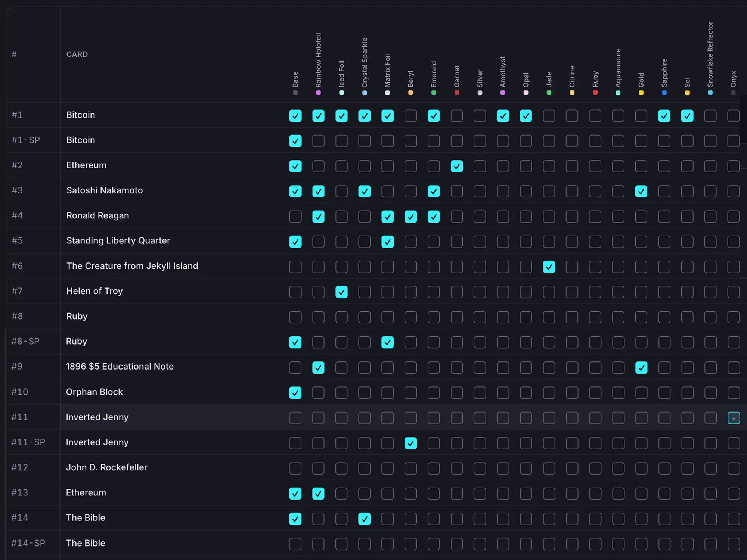The image size is (747, 560).
Task: Uncheck Base for #1 Bitcoin
Action: click(x=295, y=116)
